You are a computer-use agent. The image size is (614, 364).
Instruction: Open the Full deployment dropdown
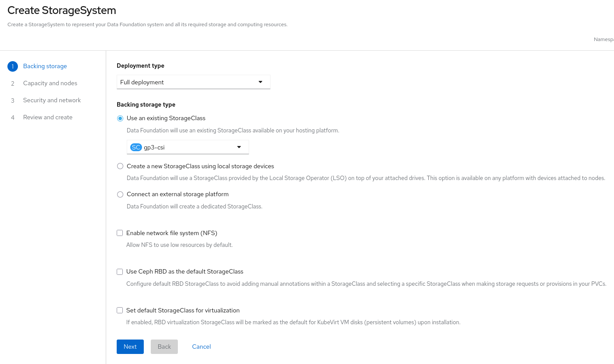193,82
